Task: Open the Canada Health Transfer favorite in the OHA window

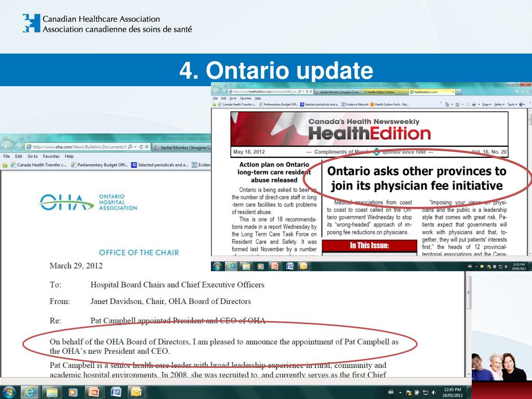Action: coord(38,165)
